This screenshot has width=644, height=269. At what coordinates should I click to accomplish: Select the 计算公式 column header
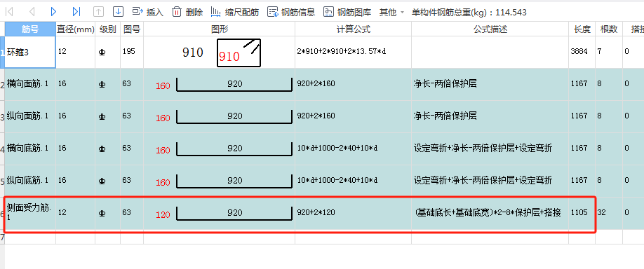coord(353,29)
